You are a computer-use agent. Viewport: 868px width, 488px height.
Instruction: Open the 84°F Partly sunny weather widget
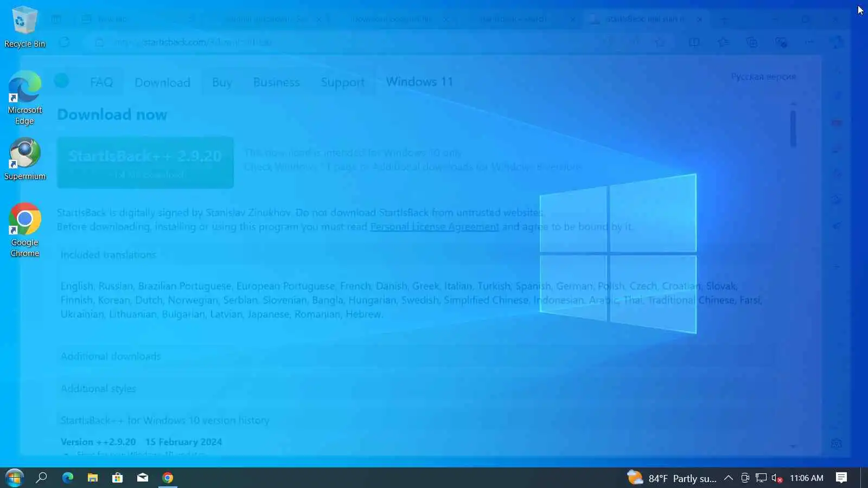tap(672, 478)
